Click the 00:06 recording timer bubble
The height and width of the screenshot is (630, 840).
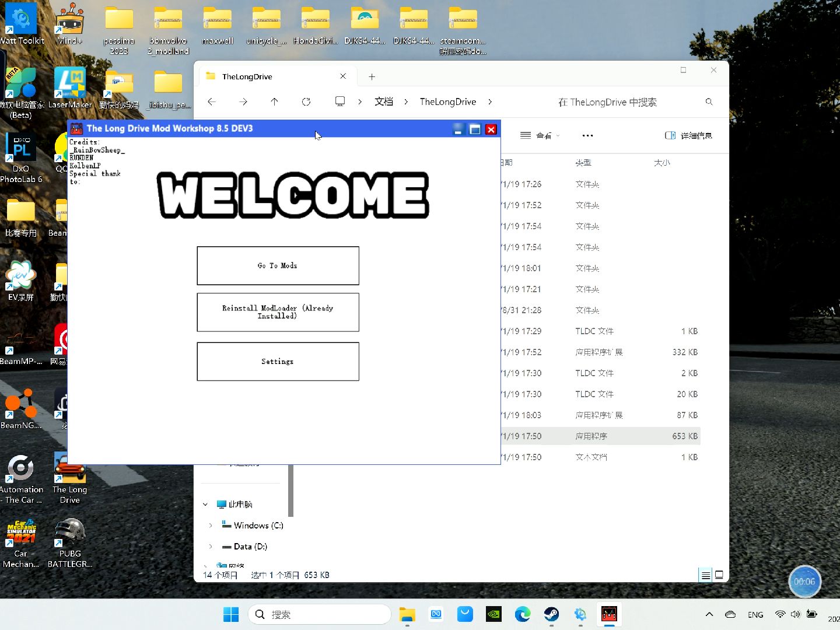tap(804, 582)
